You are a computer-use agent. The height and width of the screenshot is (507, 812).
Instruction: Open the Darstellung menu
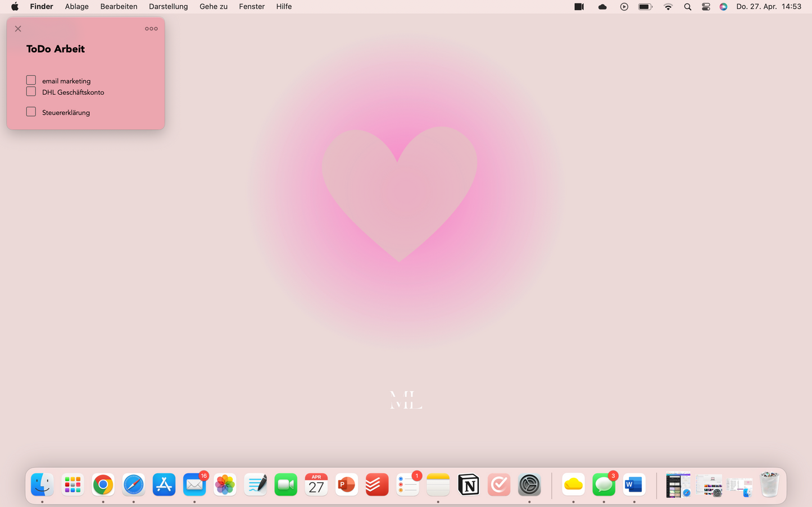coord(168,7)
